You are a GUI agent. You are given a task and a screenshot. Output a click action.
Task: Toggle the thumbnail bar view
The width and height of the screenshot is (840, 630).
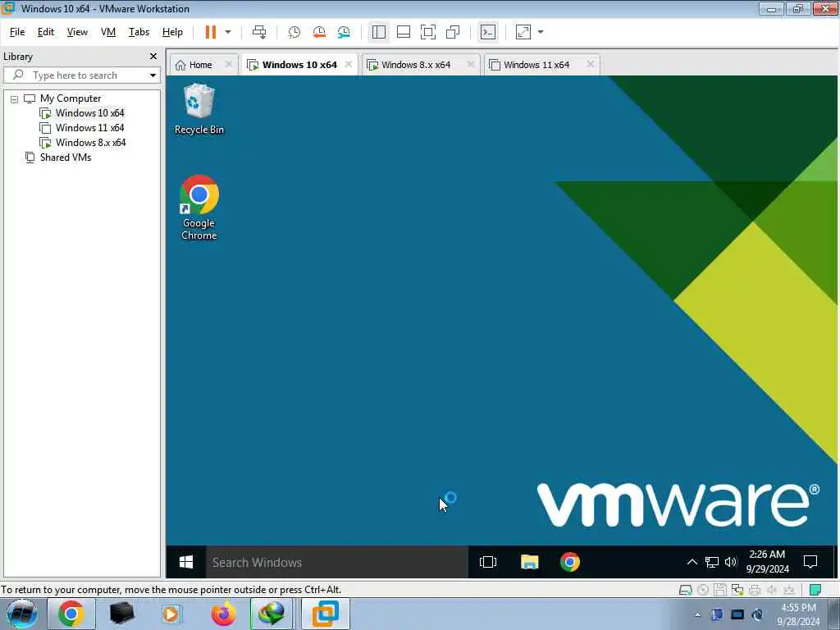click(404, 32)
